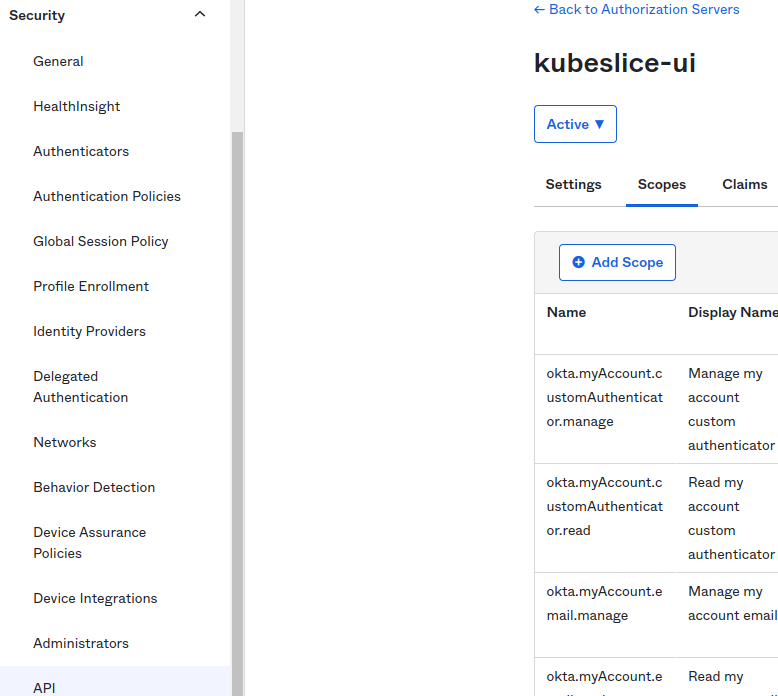778x696 pixels.
Task: Select okta.myAccount.customAuthenticator.read scope name
Action: click(604, 506)
